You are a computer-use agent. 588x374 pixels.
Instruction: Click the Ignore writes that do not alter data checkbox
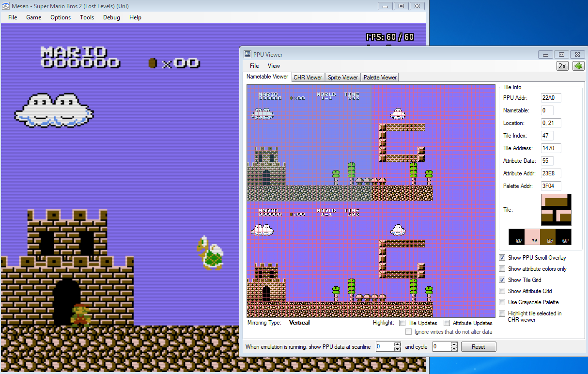(x=409, y=332)
